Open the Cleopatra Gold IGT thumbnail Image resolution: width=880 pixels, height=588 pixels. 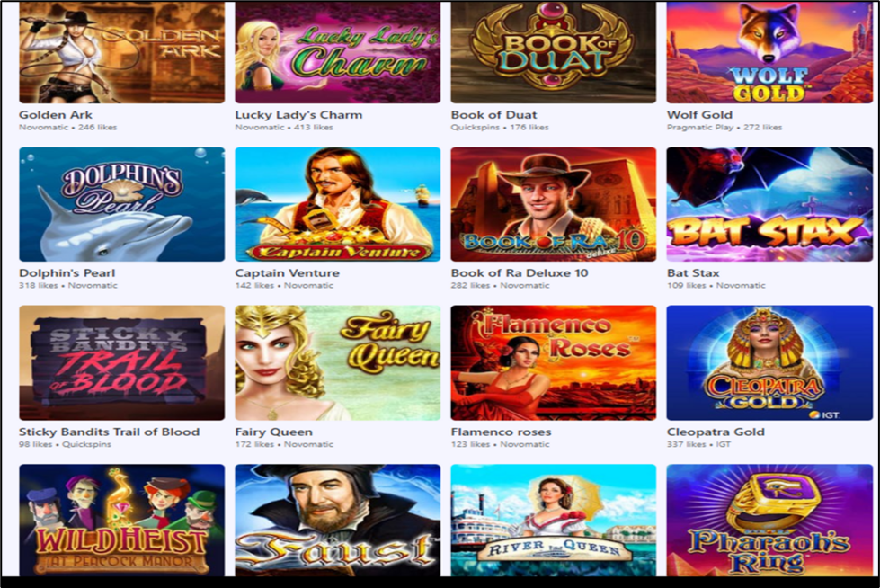coord(769,363)
